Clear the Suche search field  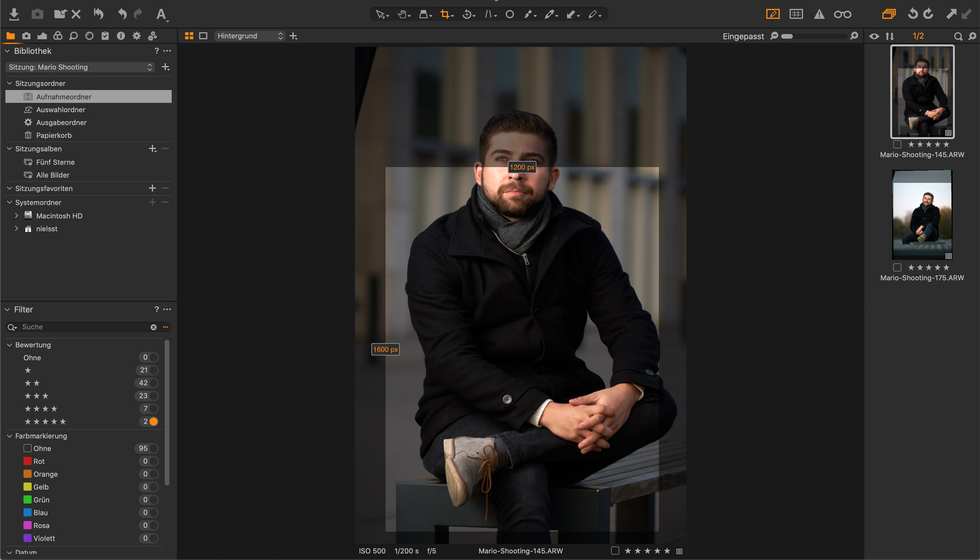154,327
